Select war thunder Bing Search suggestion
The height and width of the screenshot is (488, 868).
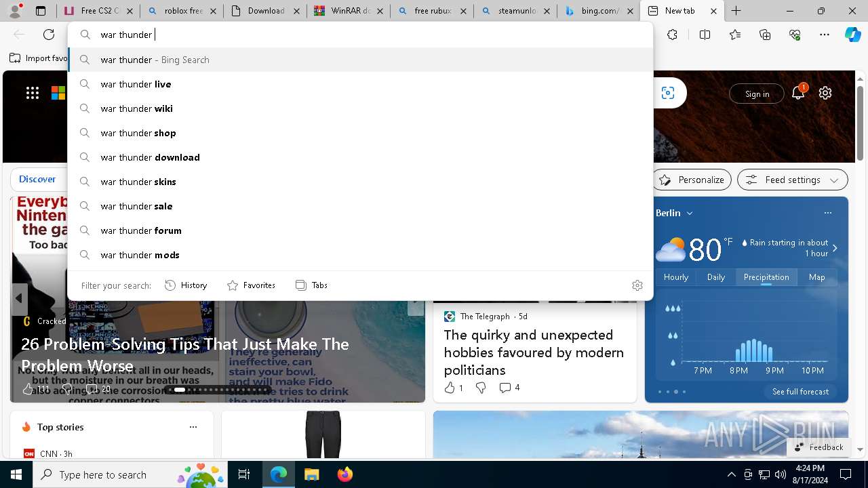(x=360, y=60)
